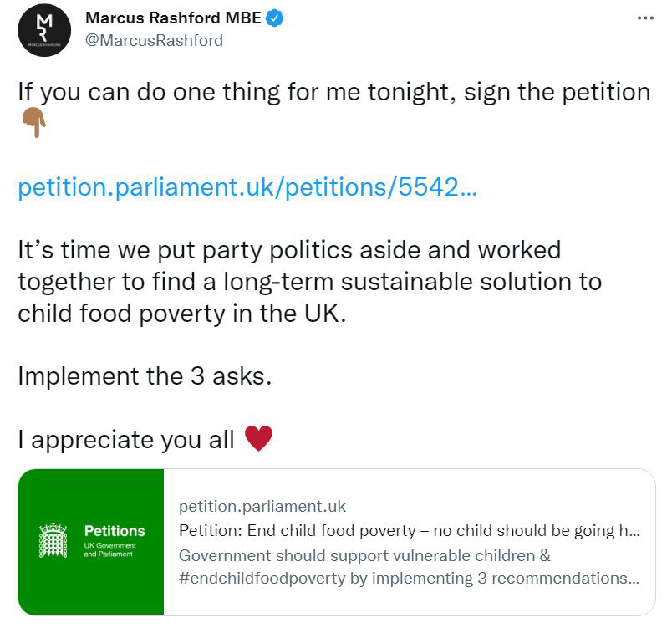Click the red heart emoji

tap(258, 438)
